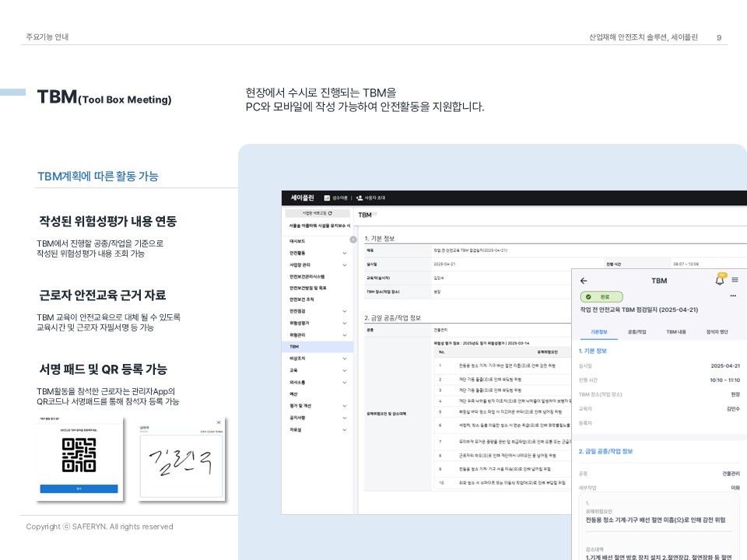
Task: Click the 세이플린 logo in the top bar
Action: 300,198
